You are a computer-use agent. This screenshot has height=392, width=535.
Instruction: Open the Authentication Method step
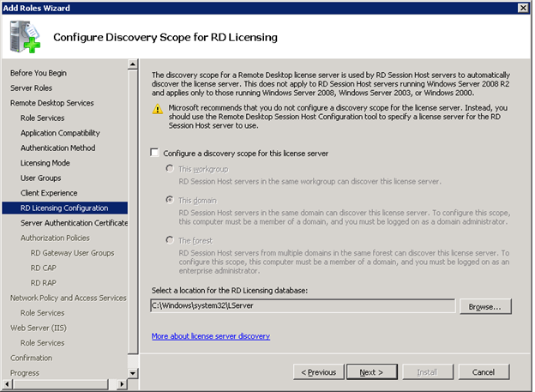pyautogui.click(x=57, y=148)
